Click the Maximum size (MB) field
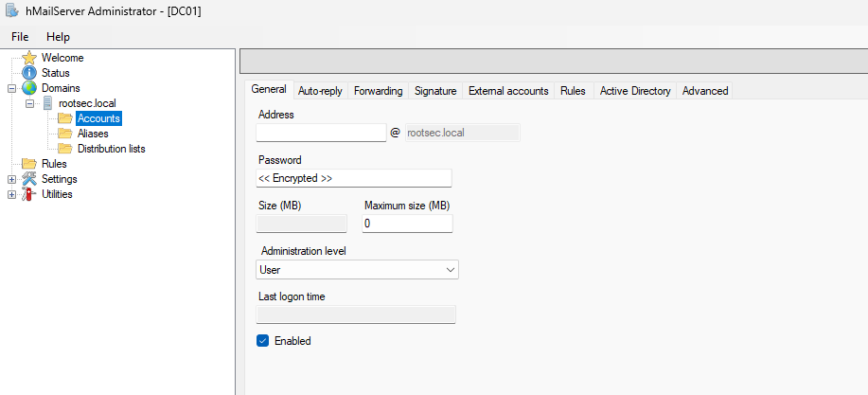 pos(407,224)
